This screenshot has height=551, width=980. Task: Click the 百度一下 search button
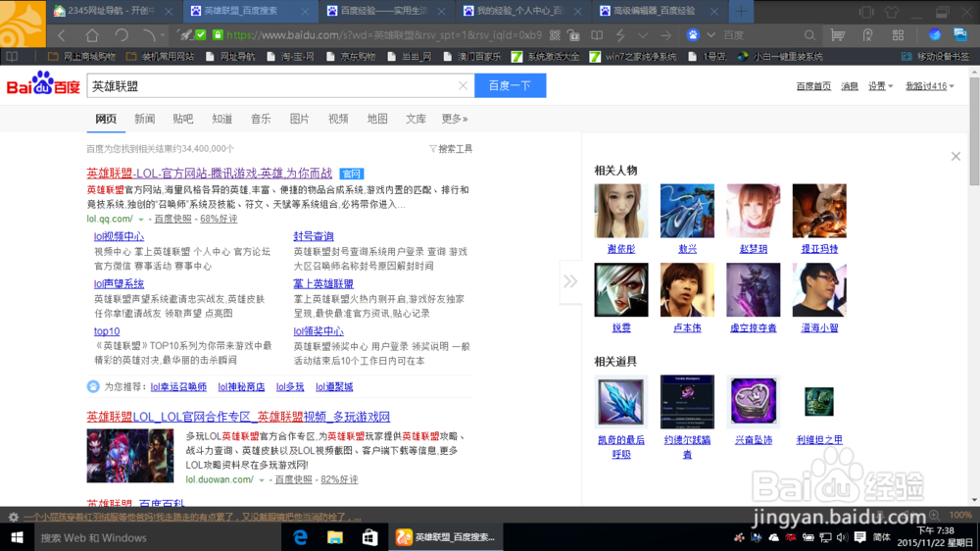pyautogui.click(x=510, y=85)
